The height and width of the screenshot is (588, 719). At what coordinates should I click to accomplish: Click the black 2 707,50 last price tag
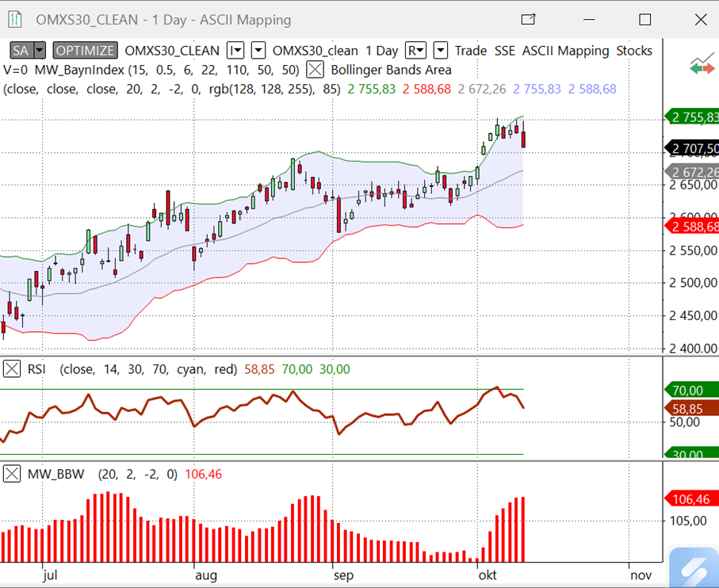pyautogui.click(x=694, y=148)
